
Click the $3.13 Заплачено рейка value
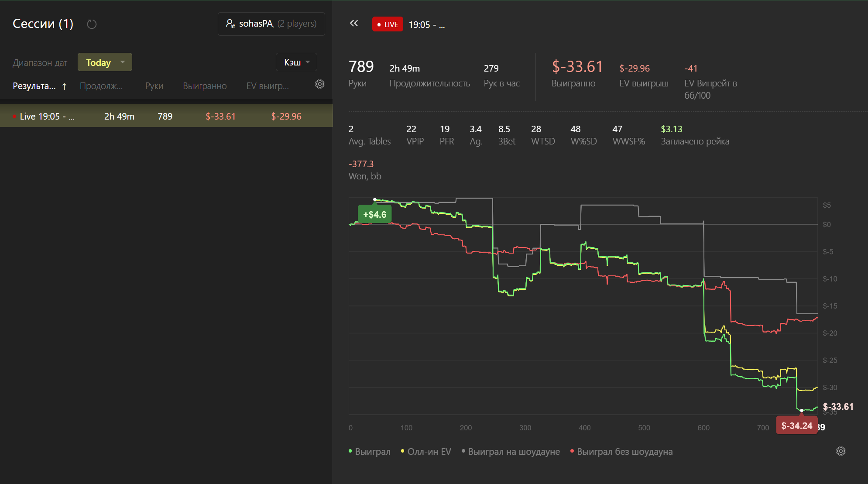[671, 129]
